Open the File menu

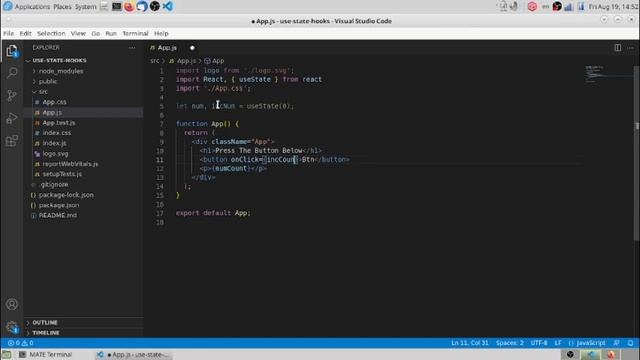point(9,33)
